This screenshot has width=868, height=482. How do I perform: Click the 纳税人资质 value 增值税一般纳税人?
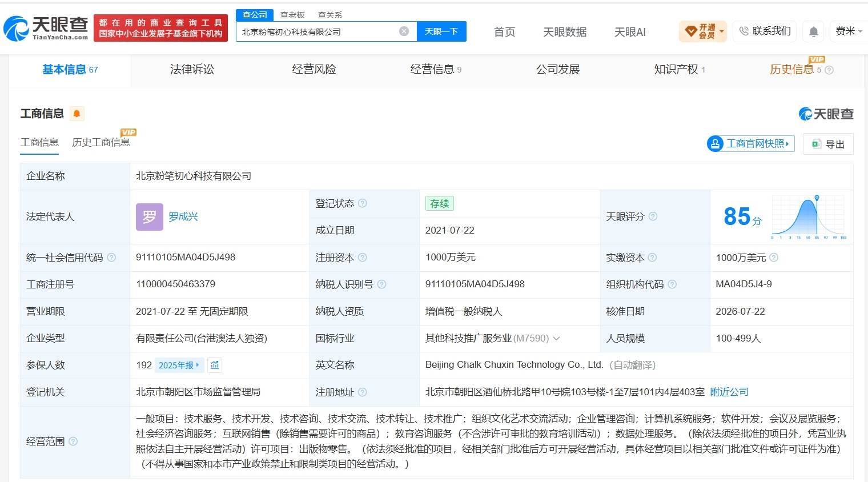pos(464,312)
